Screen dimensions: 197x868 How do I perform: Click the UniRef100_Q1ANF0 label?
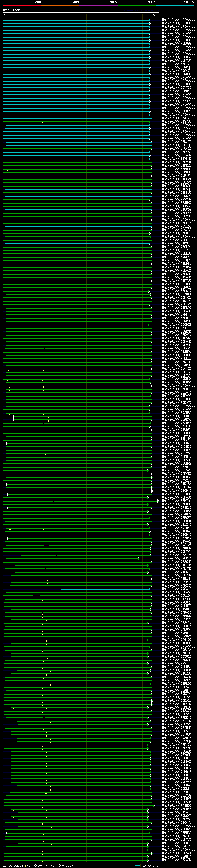pos(176,857)
